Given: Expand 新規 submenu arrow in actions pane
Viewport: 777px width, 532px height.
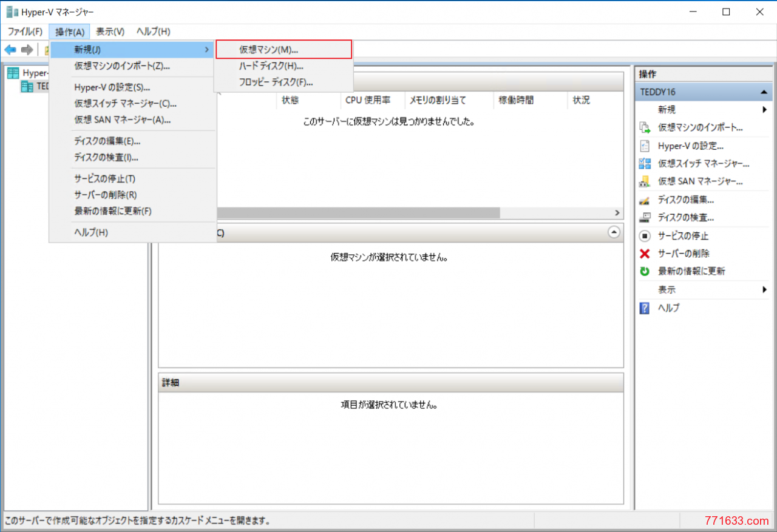Looking at the screenshot, I should [765, 110].
